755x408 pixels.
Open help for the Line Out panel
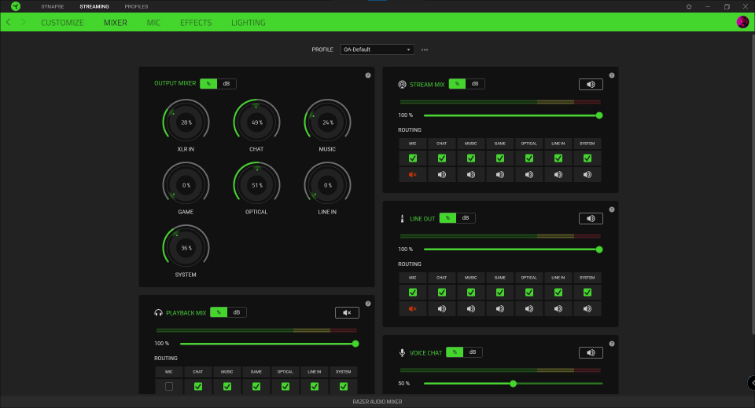(x=612, y=210)
